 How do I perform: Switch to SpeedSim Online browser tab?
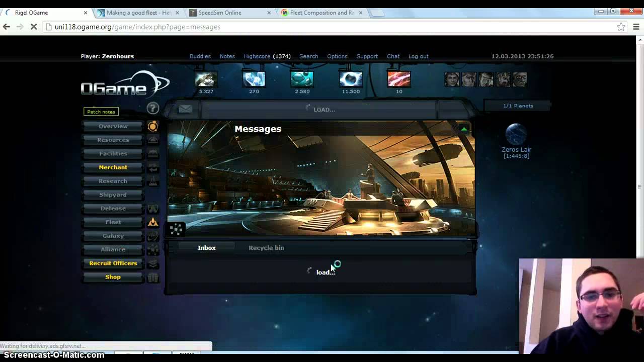[229, 13]
